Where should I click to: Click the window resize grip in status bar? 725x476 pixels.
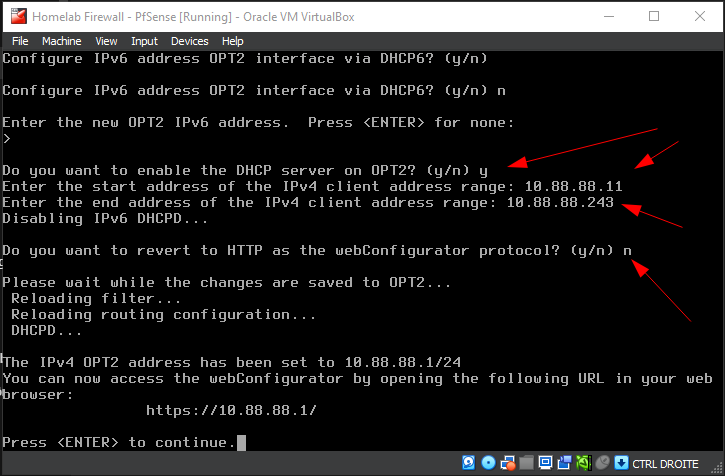tap(717, 468)
